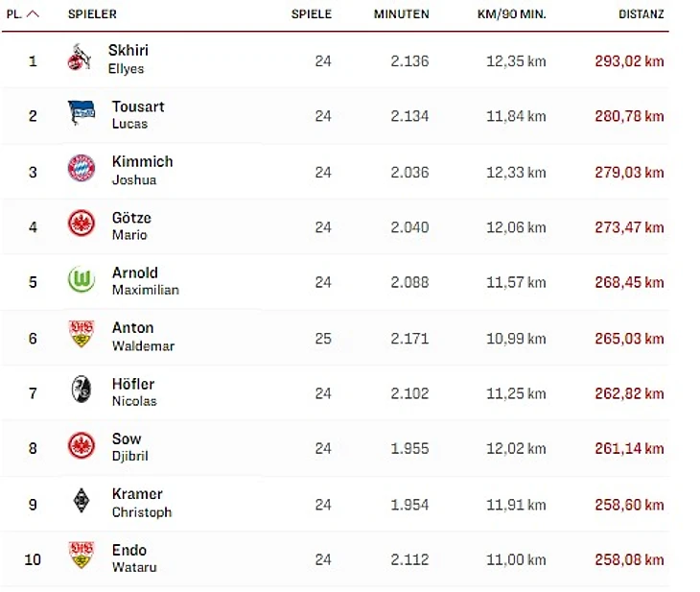The height and width of the screenshot is (592, 700).
Task: Click the VfB Stuttgart logo beside Endo
Action: [82, 556]
